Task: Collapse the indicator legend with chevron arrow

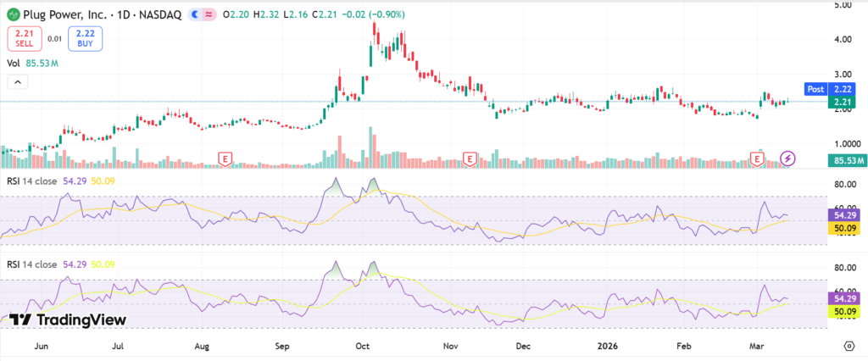Action: click(17, 82)
